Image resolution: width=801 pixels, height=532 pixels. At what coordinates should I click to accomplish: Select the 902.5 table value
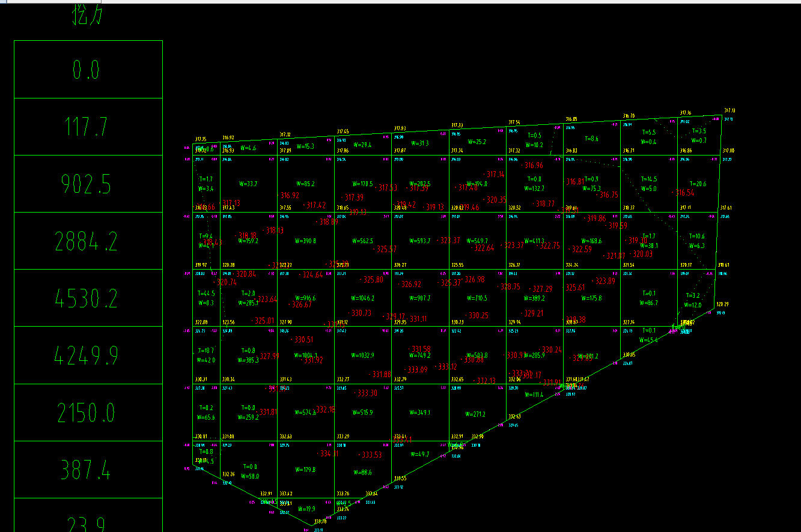pyautogui.click(x=86, y=184)
